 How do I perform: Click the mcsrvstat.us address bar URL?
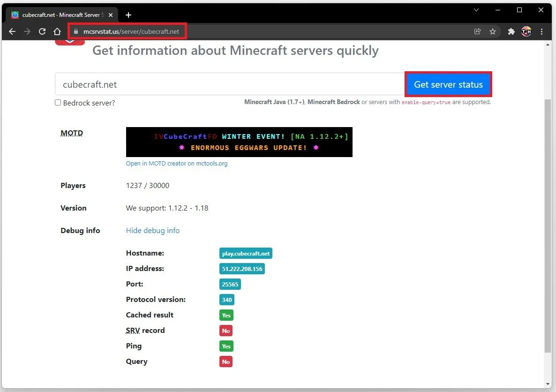tap(131, 31)
